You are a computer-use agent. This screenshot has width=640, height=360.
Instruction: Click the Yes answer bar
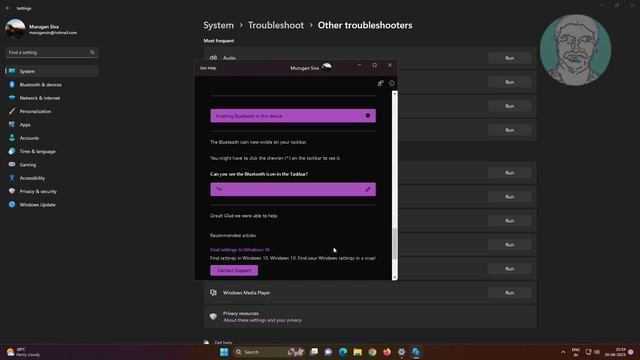(293, 189)
